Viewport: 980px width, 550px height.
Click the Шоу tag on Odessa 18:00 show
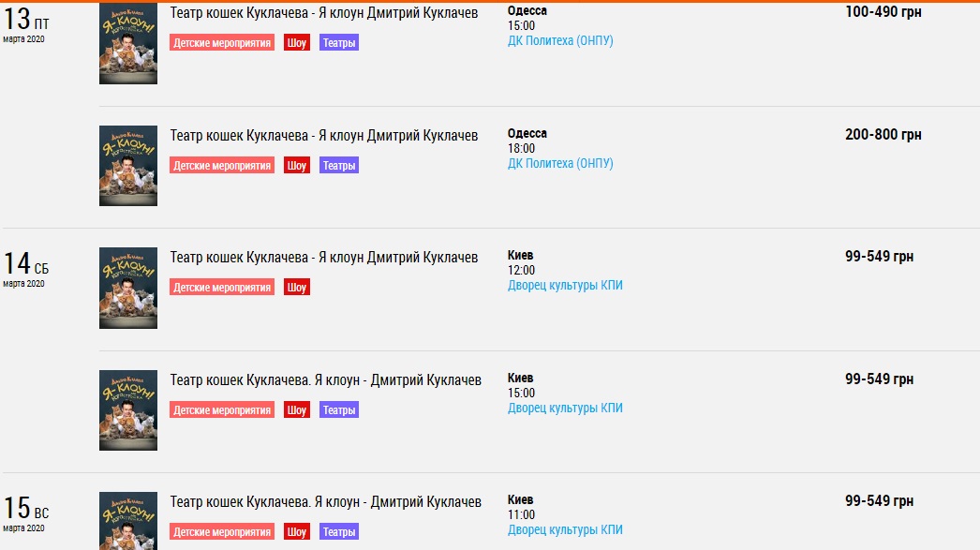[x=297, y=166]
